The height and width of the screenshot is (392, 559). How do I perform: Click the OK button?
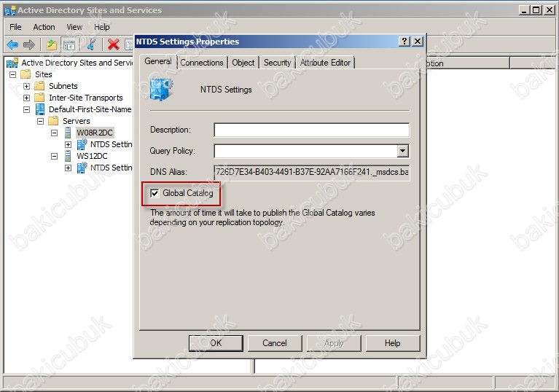(216, 343)
